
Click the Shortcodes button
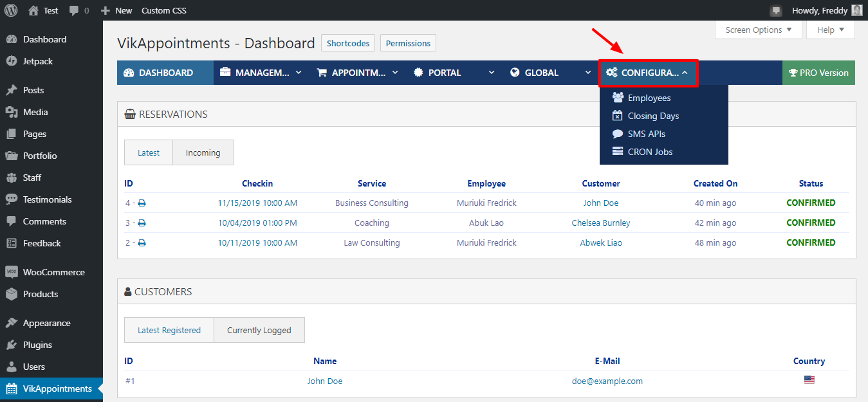coord(348,43)
